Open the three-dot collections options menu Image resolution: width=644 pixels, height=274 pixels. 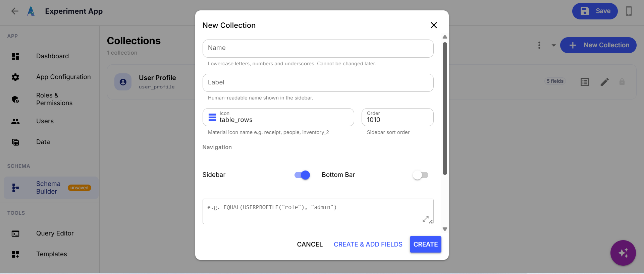click(x=539, y=45)
